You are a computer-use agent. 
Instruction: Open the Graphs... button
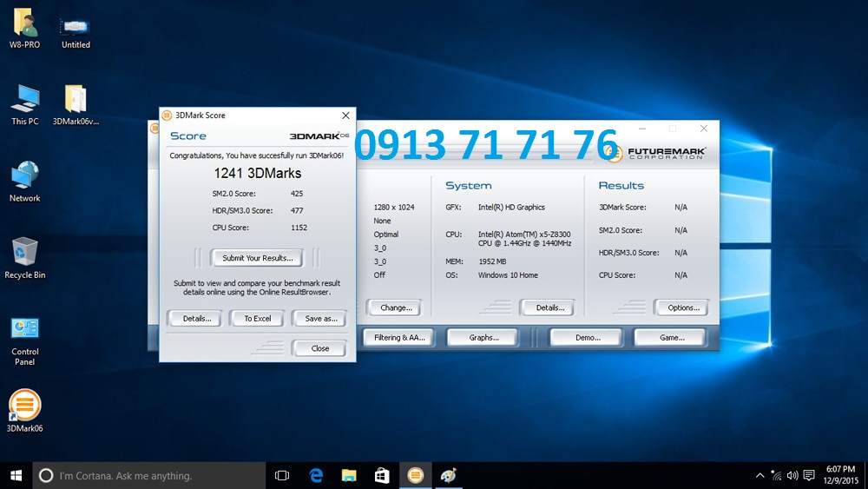click(x=483, y=337)
